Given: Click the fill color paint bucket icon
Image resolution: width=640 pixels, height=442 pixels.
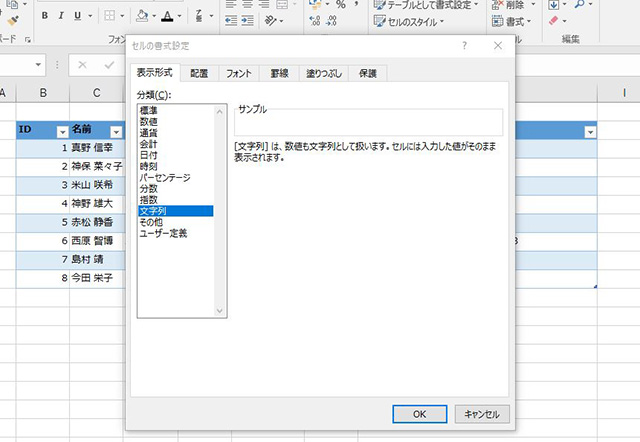Looking at the screenshot, I should point(142,16).
